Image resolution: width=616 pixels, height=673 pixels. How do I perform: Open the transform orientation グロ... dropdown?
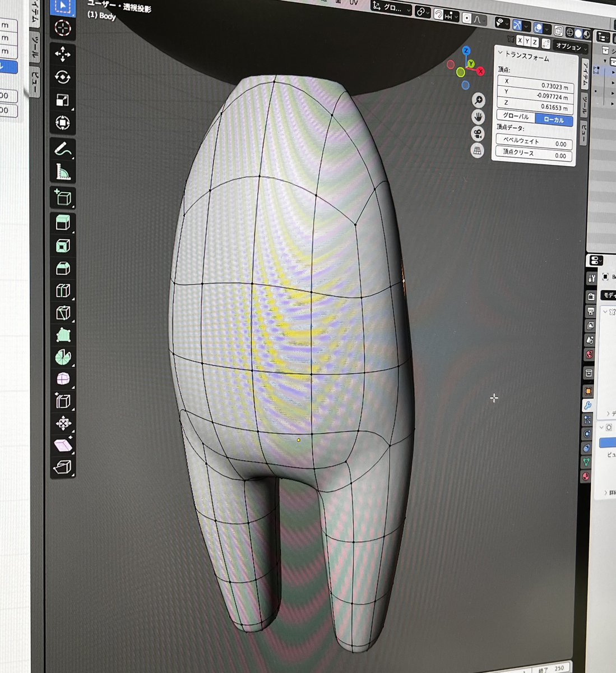(391, 8)
